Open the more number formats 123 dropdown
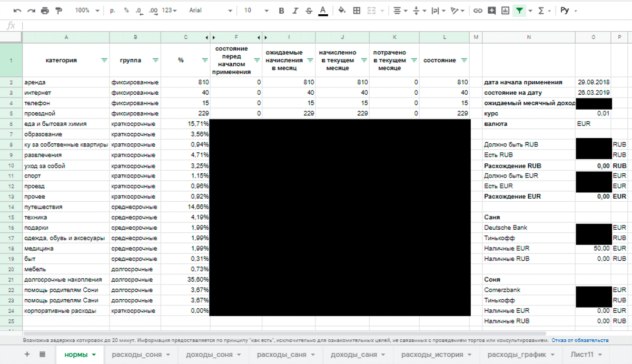Image resolution: width=632 pixels, height=364 pixels. pyautogui.click(x=169, y=11)
